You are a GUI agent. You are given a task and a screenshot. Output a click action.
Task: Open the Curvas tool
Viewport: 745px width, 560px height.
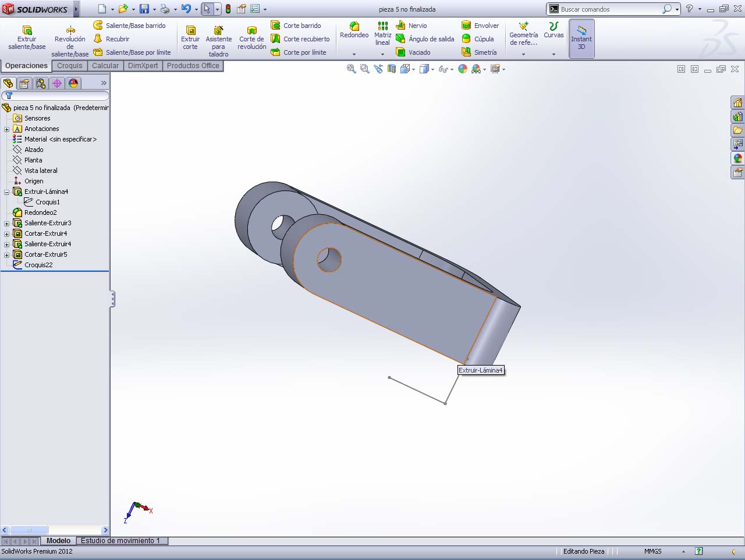pyautogui.click(x=554, y=30)
